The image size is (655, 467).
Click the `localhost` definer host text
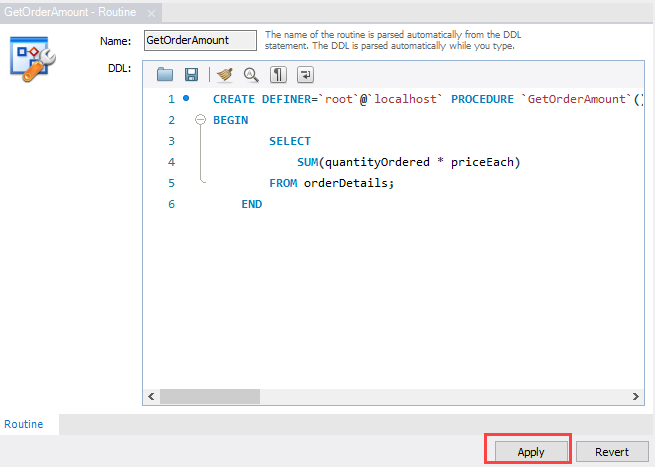(405, 99)
